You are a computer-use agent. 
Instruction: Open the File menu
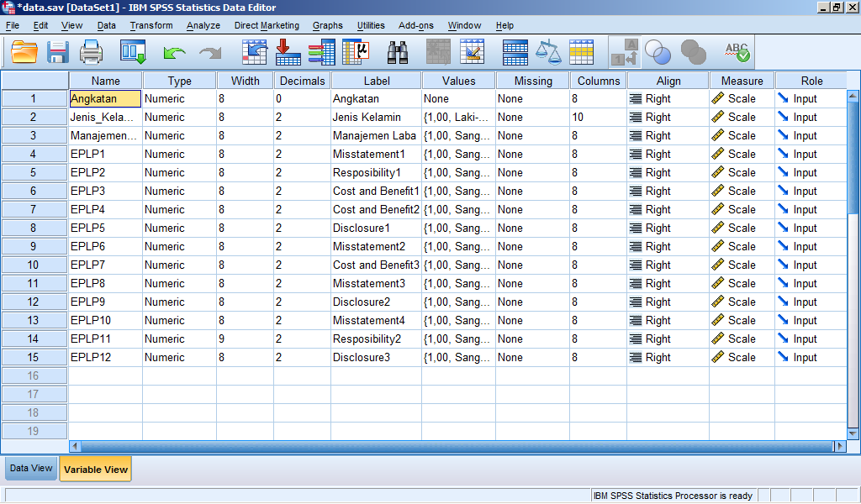(x=13, y=25)
